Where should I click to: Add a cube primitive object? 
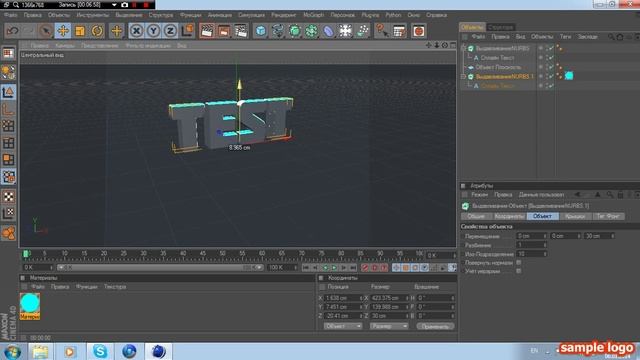pos(260,31)
